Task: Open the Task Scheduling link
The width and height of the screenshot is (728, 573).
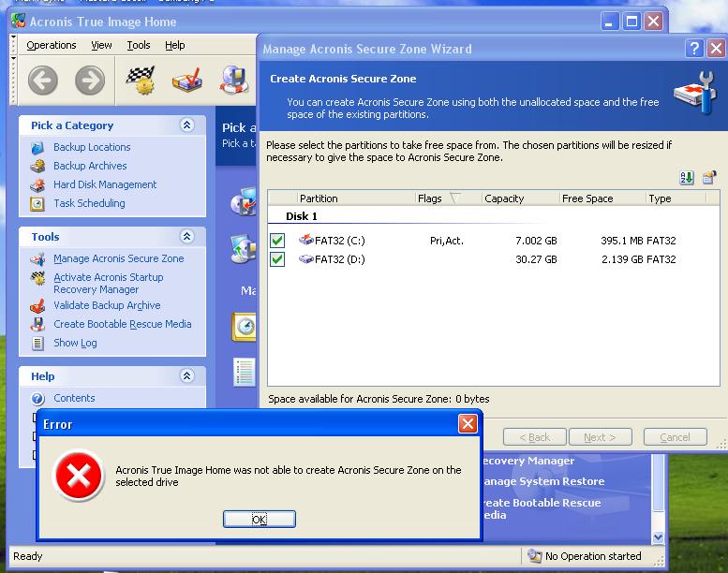Action: [x=89, y=203]
